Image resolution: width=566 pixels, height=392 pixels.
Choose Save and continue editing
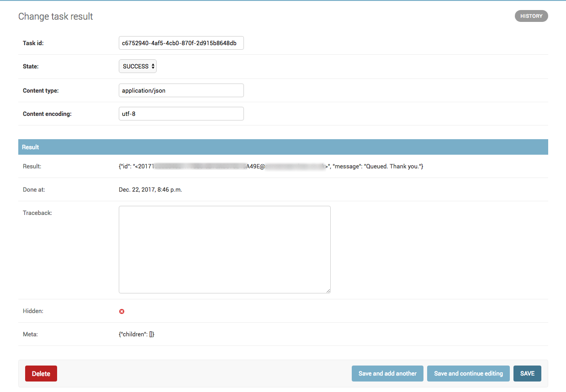click(x=468, y=373)
